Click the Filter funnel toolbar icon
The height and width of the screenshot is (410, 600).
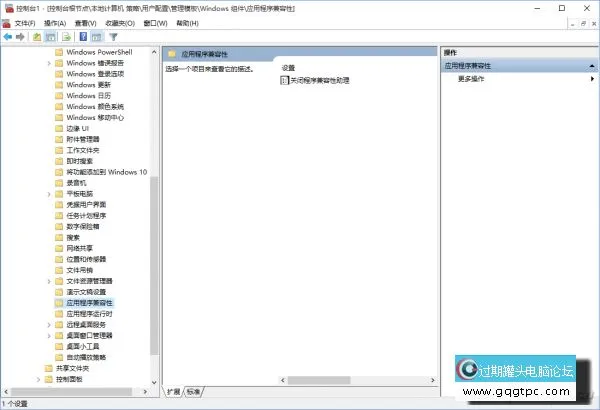click(x=113, y=37)
